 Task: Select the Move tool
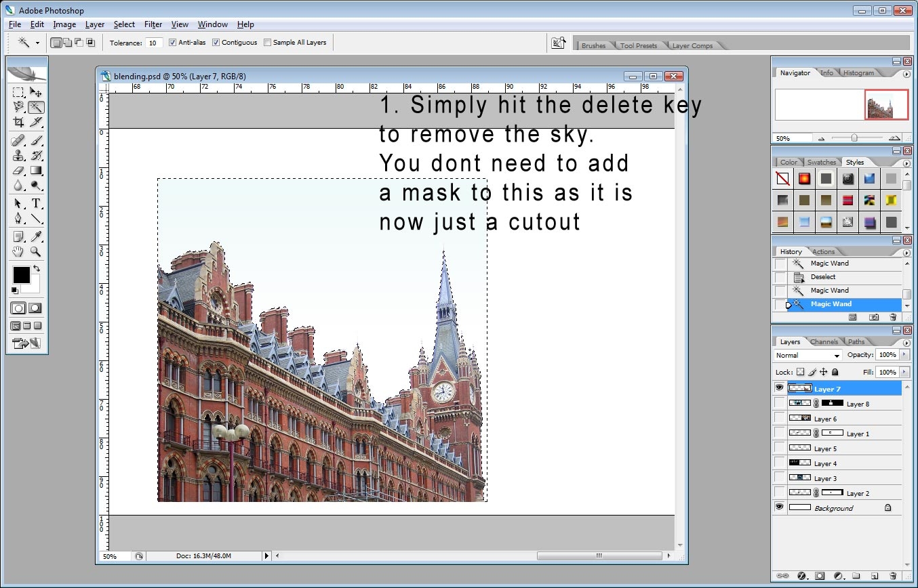[36, 92]
